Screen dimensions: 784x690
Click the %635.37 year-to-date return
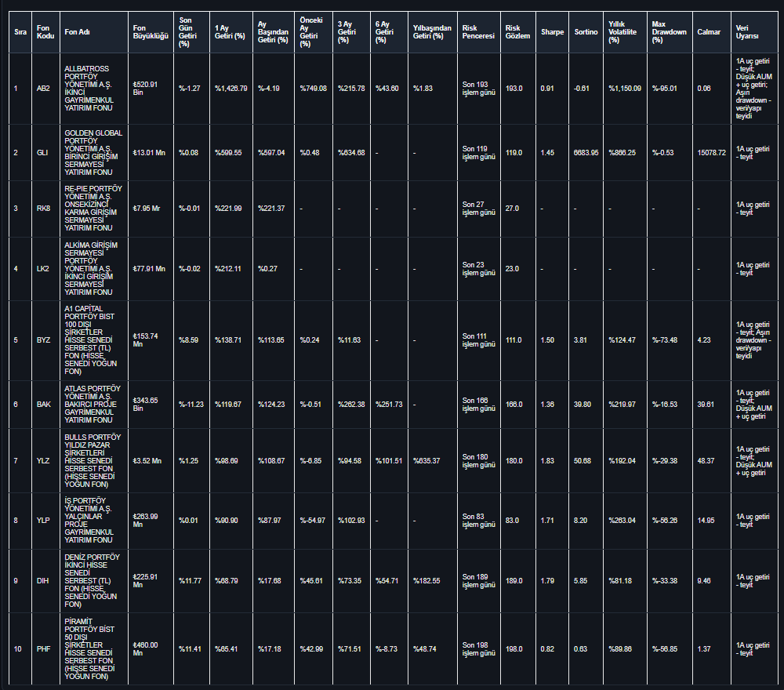[426, 461]
